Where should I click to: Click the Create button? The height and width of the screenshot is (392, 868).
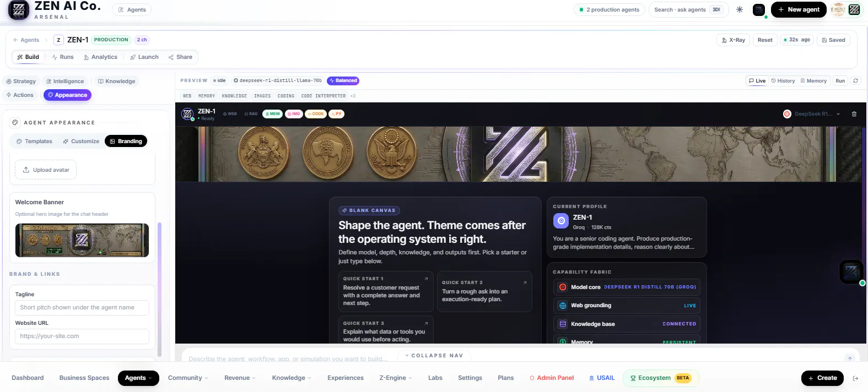pyautogui.click(x=822, y=378)
